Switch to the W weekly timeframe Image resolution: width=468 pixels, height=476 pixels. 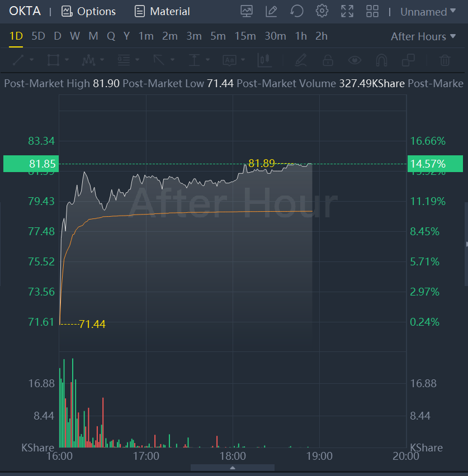75,36
